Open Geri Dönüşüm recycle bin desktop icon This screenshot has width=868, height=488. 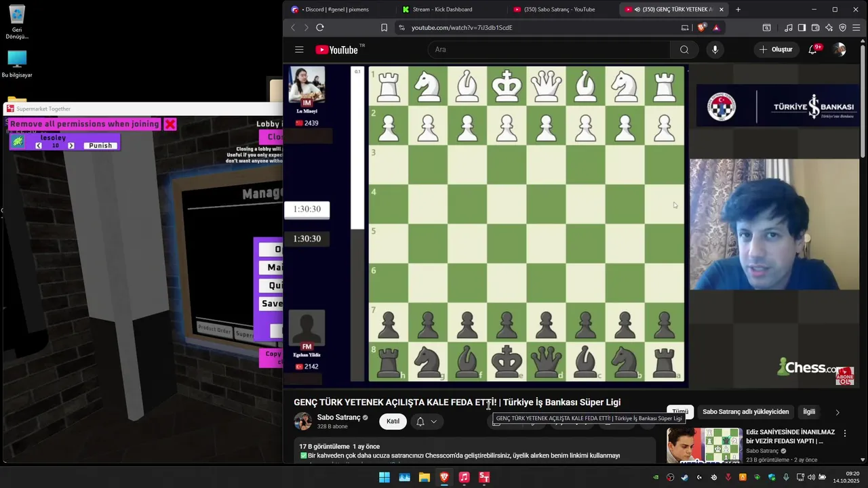17,22
